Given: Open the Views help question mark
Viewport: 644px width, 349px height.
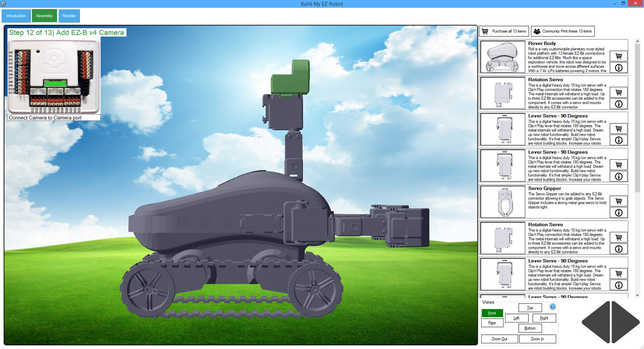Looking at the screenshot, I should [x=553, y=307].
